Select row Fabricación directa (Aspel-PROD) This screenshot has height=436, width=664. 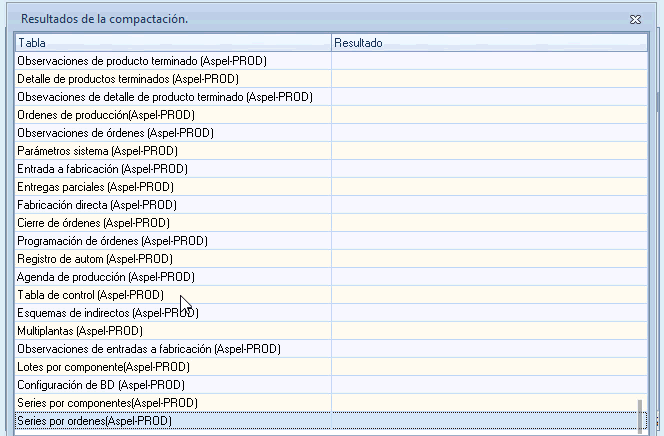point(331,205)
